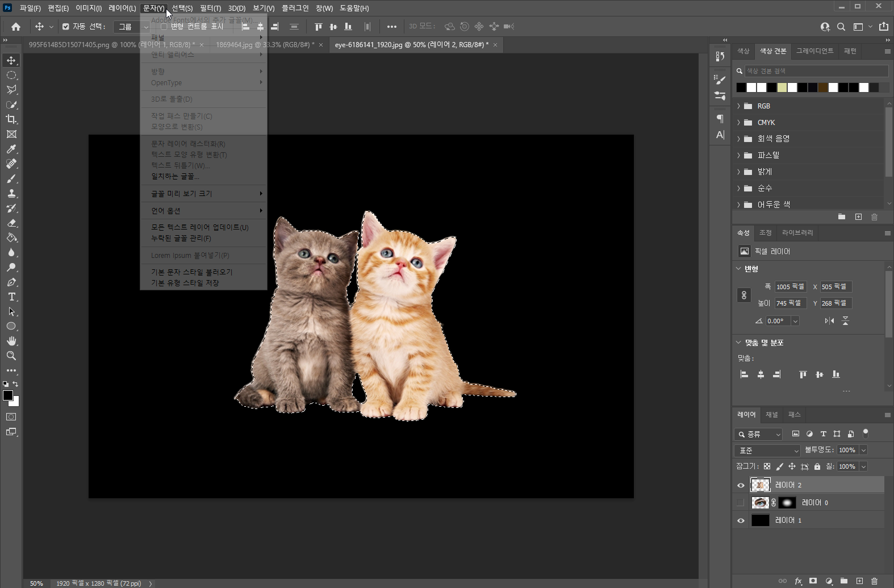Select the Eraser tool
The width and height of the screenshot is (894, 588).
click(x=11, y=223)
